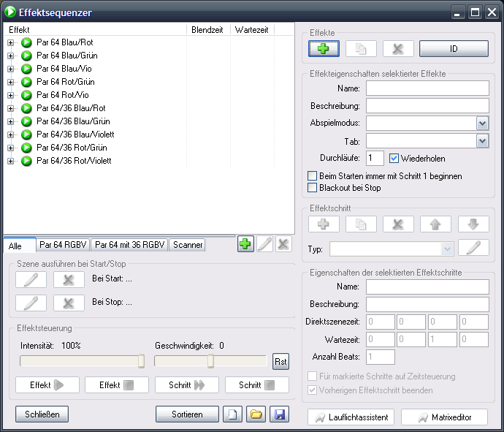The width and height of the screenshot is (504, 432).
Task: Expand Par 64/36 Blau/Grün tree node
Action: click(11, 121)
